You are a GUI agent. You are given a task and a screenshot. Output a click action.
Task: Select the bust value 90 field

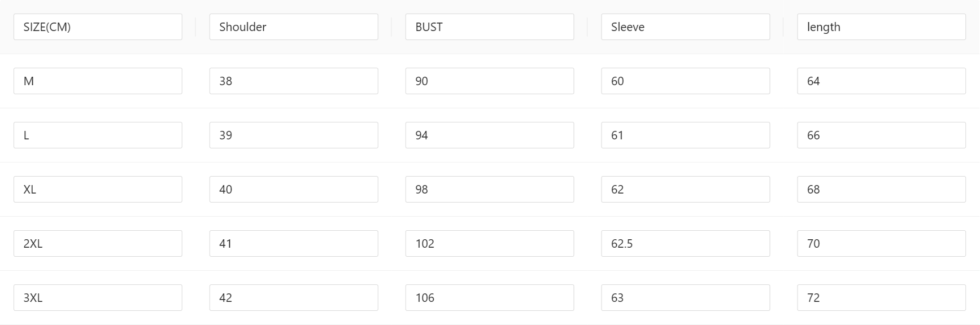point(490,81)
